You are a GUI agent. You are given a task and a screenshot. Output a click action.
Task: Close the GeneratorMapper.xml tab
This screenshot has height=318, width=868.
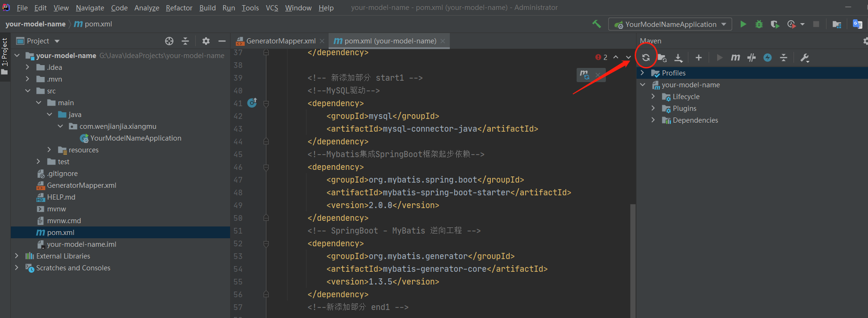click(x=322, y=41)
